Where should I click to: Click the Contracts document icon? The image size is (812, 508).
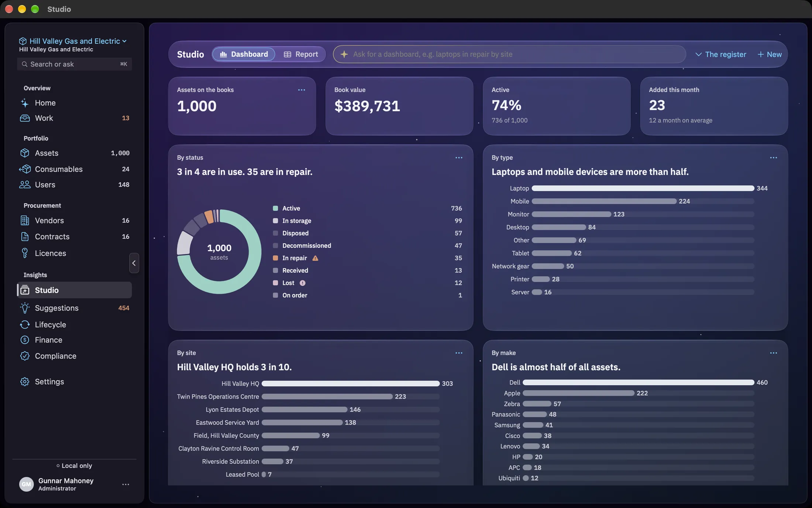(25, 236)
